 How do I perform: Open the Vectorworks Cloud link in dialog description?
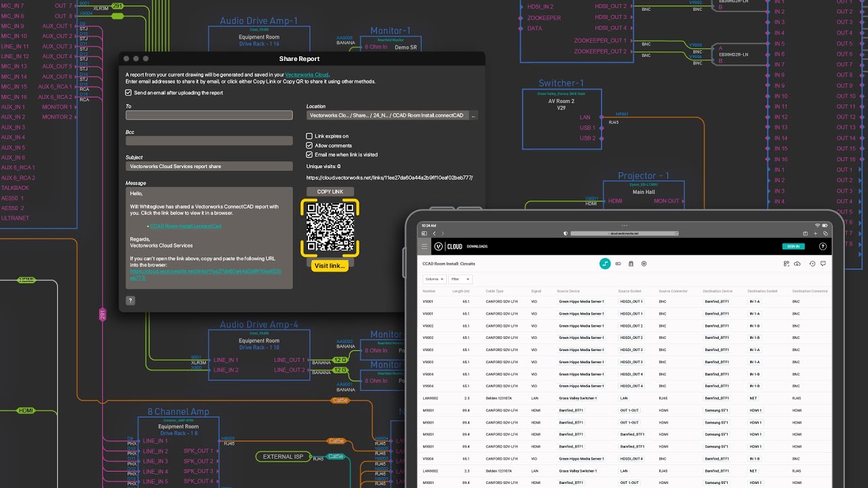(x=307, y=75)
